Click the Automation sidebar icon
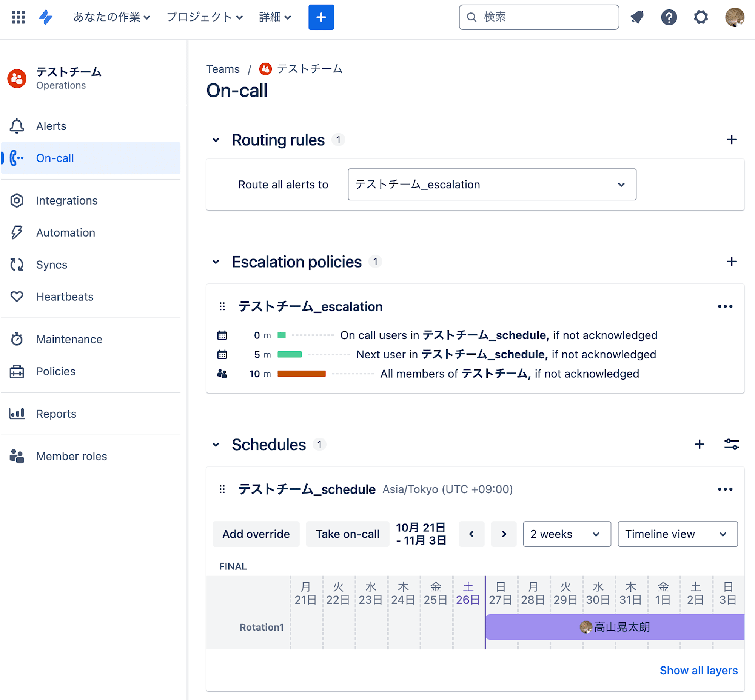 [x=17, y=232]
